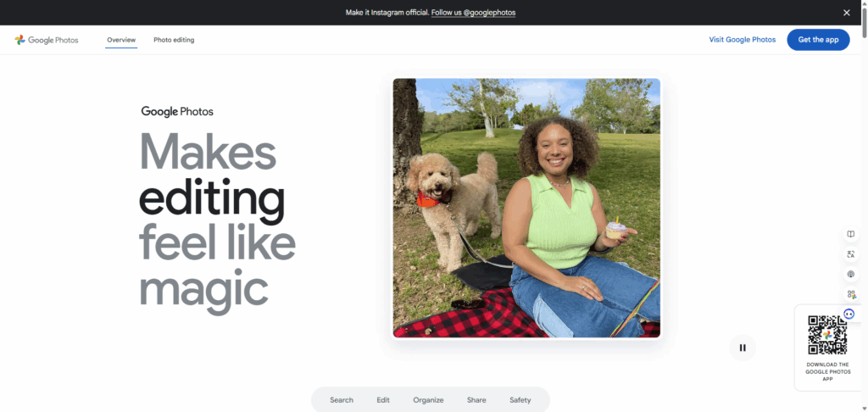The height and width of the screenshot is (412, 868).
Task: Switch to the Photo editing tab
Action: coord(174,40)
